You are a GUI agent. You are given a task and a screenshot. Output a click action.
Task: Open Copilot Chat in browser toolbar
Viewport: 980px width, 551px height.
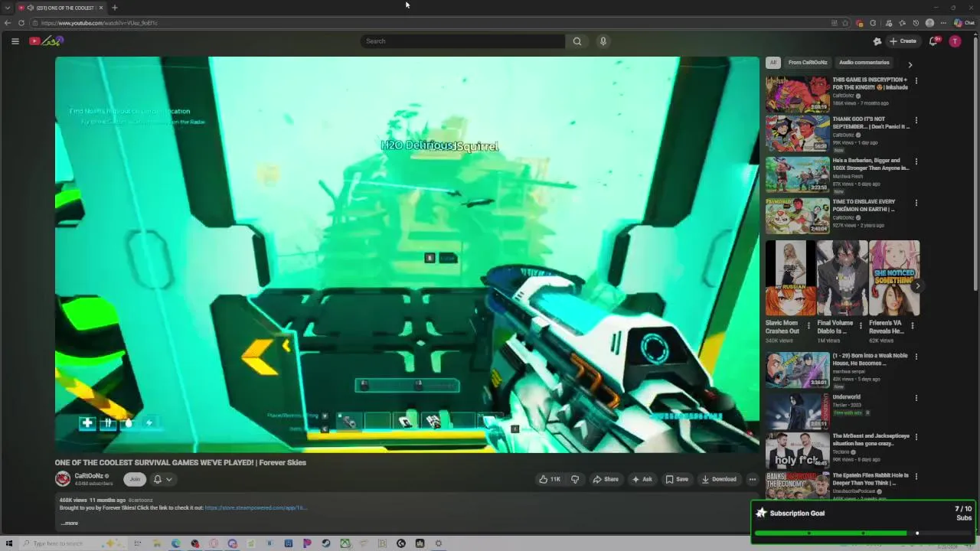coord(964,23)
